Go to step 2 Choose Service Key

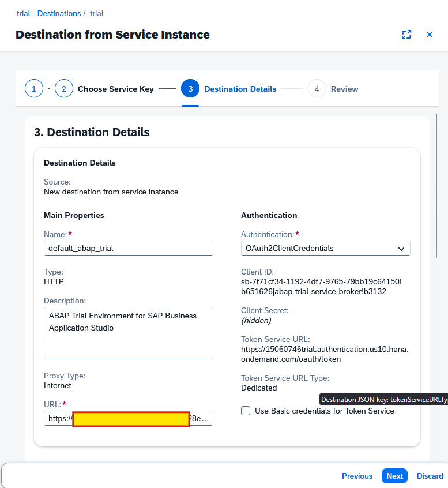tap(104, 89)
